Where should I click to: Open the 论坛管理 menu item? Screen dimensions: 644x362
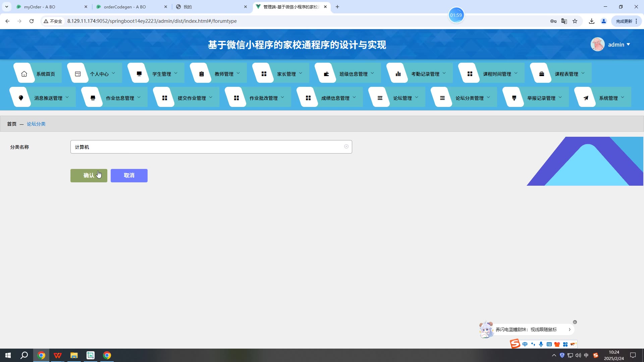pyautogui.click(x=402, y=98)
